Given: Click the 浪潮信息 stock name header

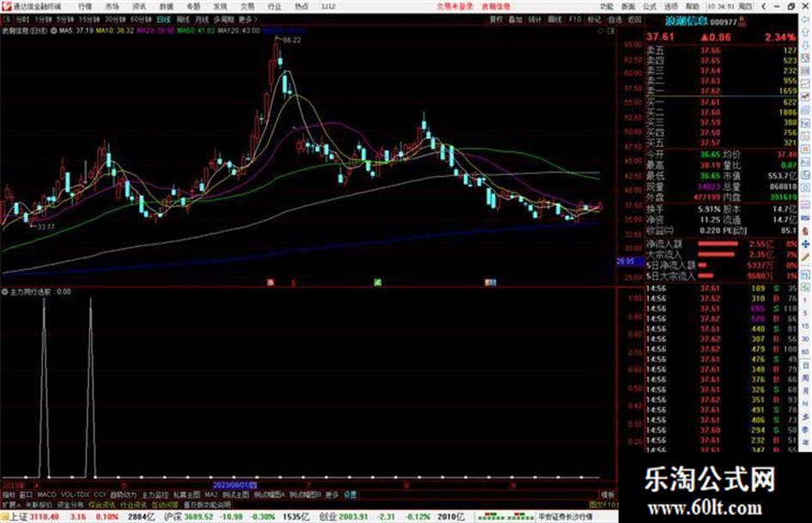Looking at the screenshot, I should point(686,21).
